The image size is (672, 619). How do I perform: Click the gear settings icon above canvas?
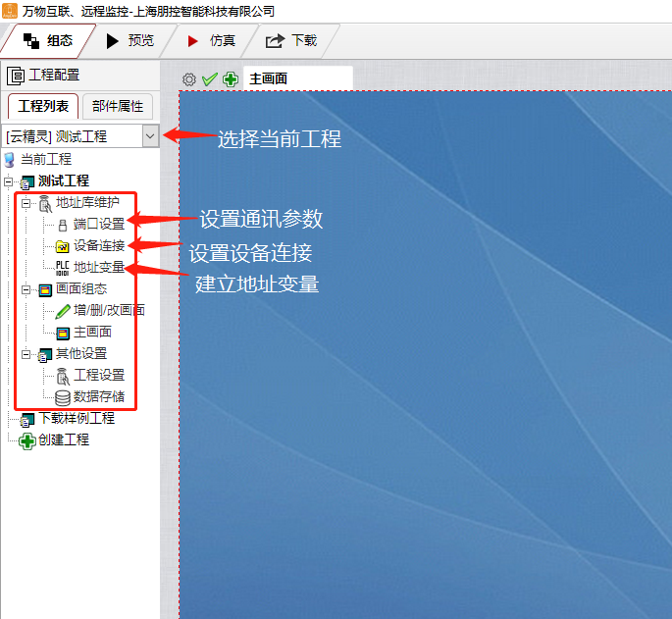(190, 78)
